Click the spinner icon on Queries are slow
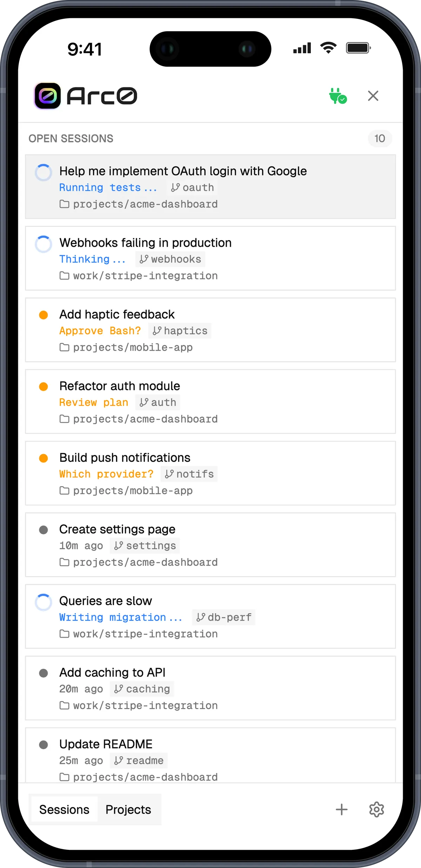The height and width of the screenshot is (868, 421). coord(44,602)
